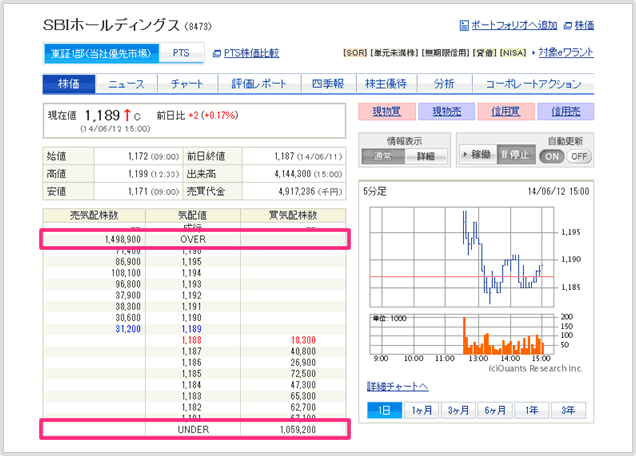Click the OVER row label

193,239
